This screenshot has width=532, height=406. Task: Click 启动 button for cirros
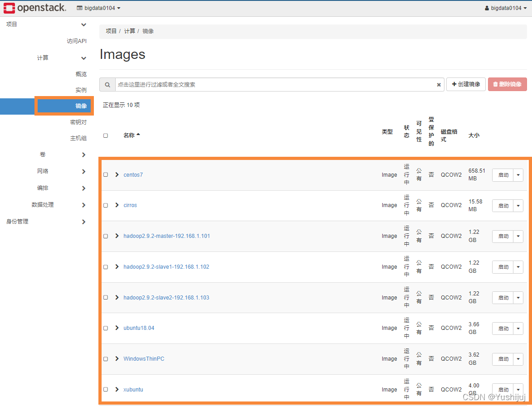coord(503,206)
